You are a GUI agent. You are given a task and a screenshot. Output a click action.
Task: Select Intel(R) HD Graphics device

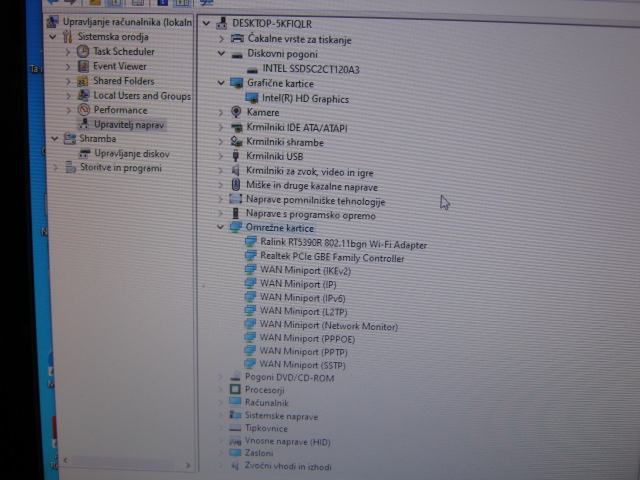pyautogui.click(x=305, y=99)
